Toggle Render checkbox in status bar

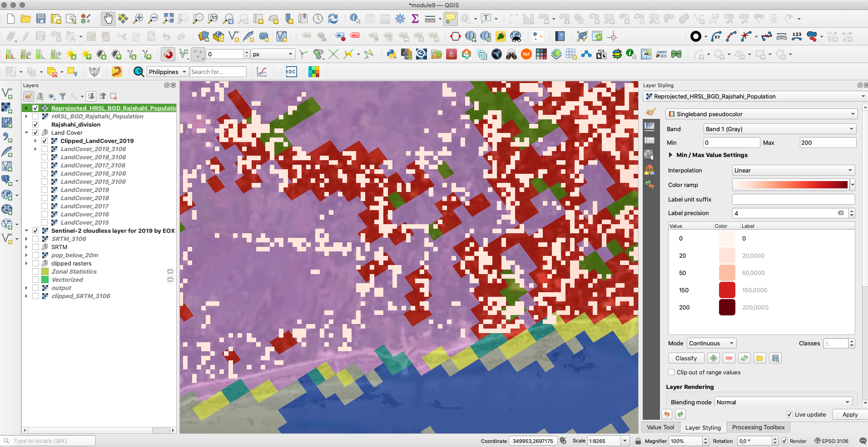tap(784, 441)
